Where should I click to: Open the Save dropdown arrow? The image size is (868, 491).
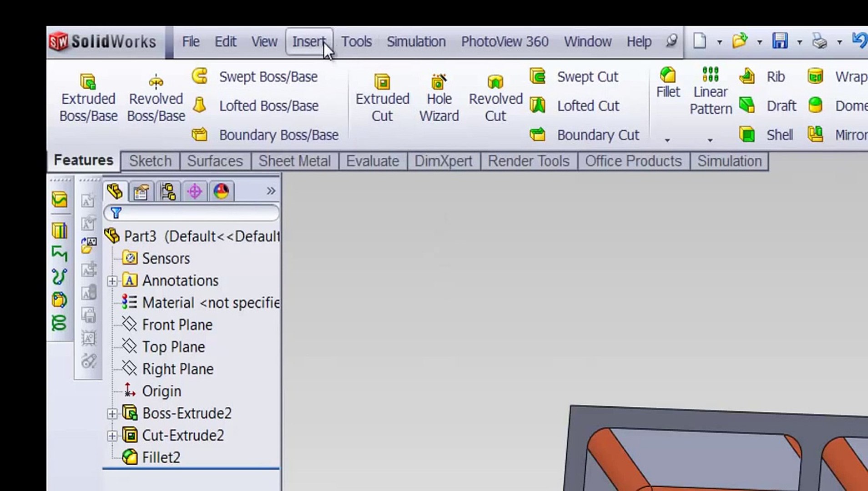[800, 42]
